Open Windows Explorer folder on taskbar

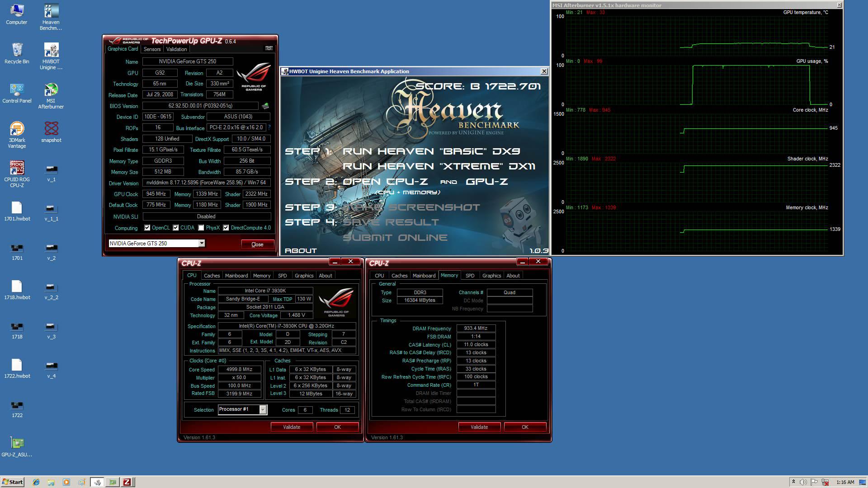point(51,482)
